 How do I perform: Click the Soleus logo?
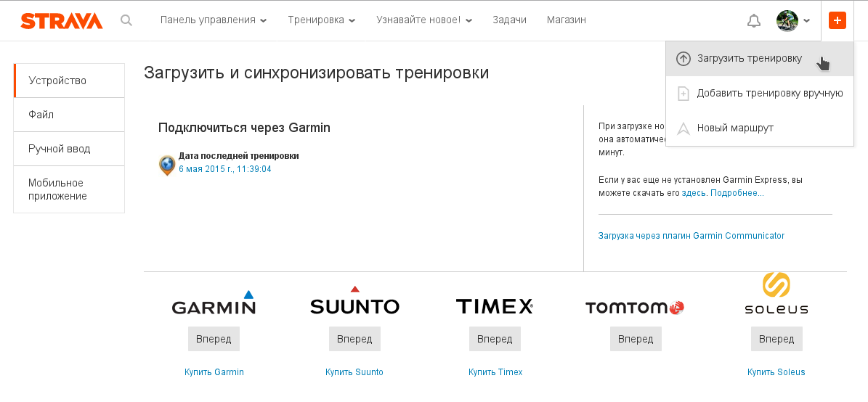pos(776,293)
